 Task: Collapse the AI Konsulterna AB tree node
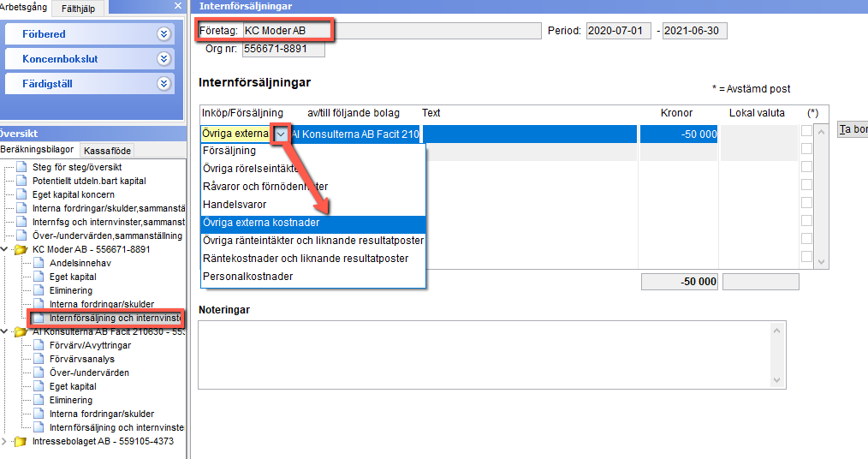[4, 331]
